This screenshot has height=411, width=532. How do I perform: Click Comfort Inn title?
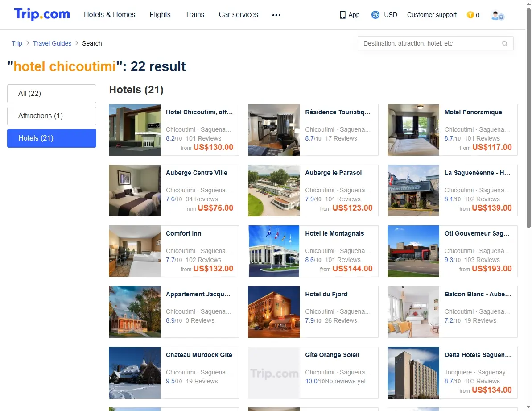click(x=184, y=234)
